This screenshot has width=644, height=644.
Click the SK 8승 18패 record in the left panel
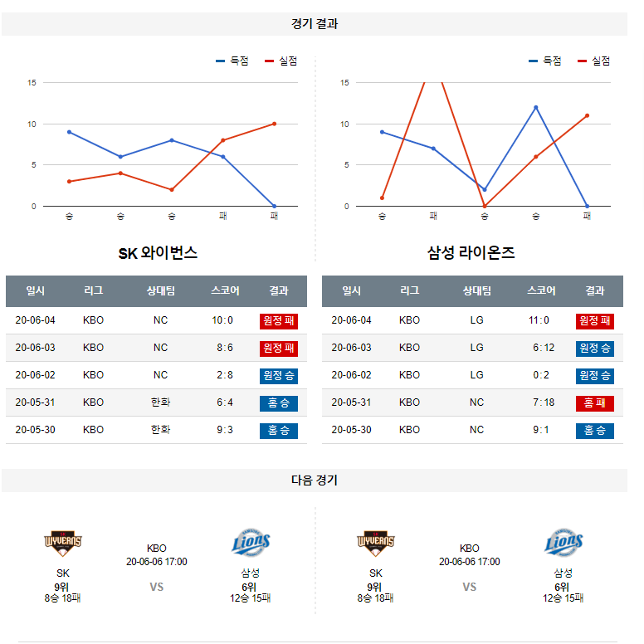point(62,598)
